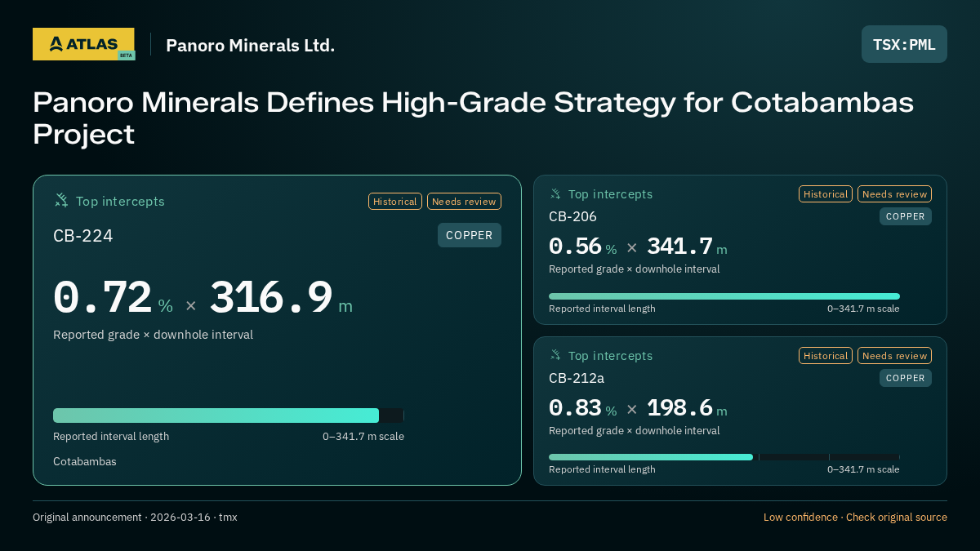Click 'Reported grade × downhole interval' in CB-212a card
The height and width of the screenshot is (551, 980).
pos(635,431)
